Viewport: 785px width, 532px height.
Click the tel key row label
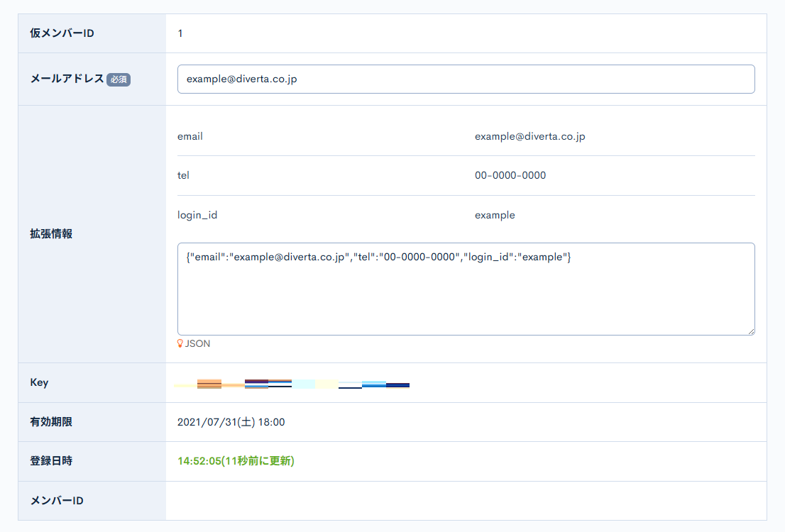(x=184, y=175)
